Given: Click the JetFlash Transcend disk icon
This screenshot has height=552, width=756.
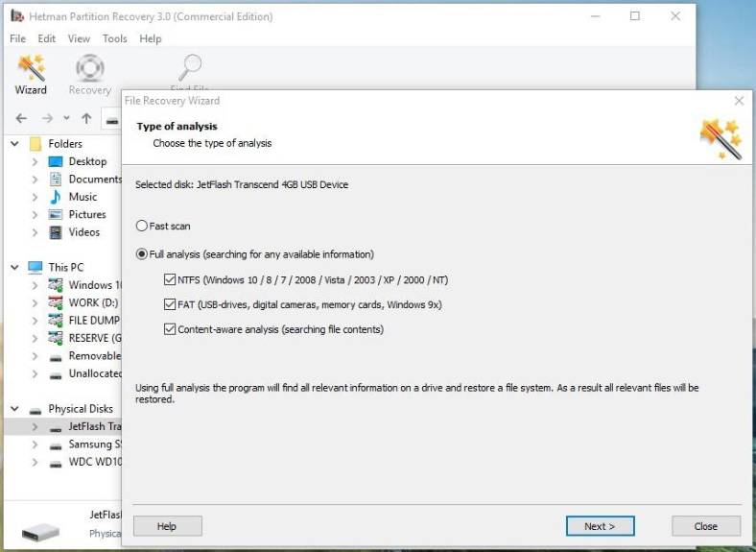Looking at the screenshot, I should click(56, 428).
